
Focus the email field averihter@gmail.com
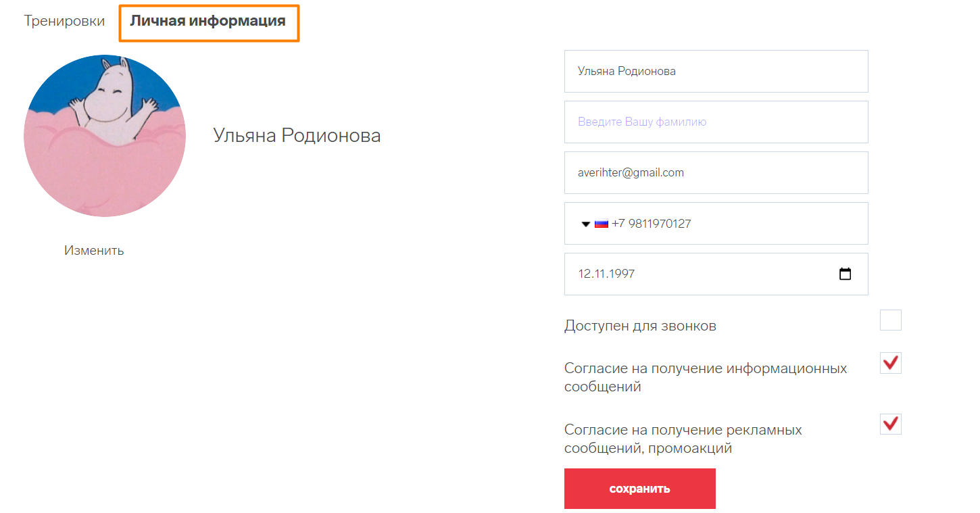coord(716,173)
